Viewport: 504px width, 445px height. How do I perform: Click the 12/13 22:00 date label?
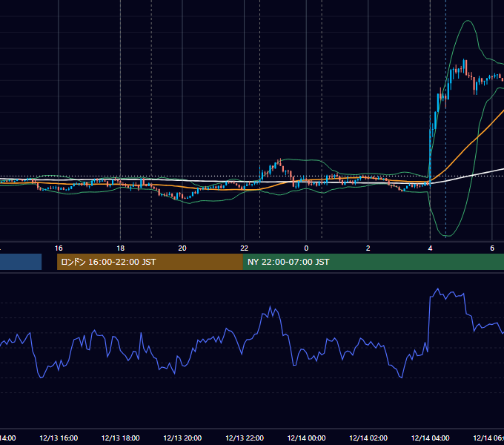coord(245,438)
